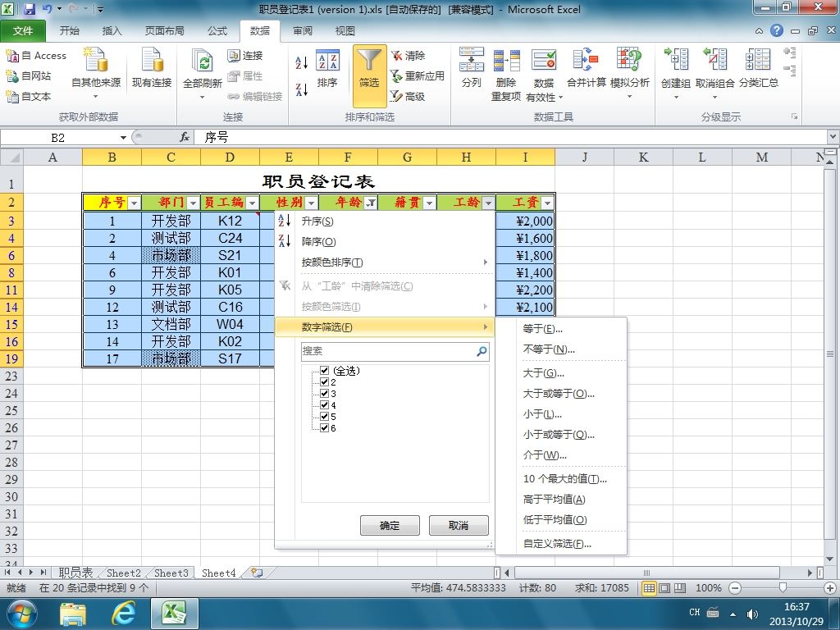
Task: Choose 升序(S) in filter menu
Action: pyautogui.click(x=384, y=221)
